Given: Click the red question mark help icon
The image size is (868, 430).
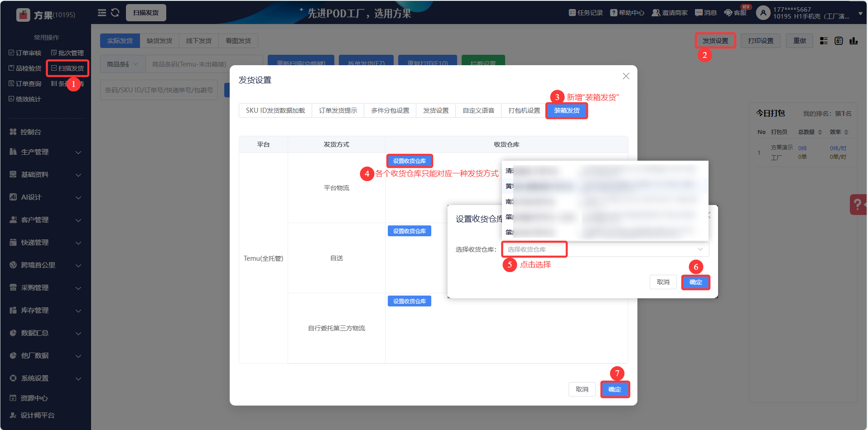Looking at the screenshot, I should tap(858, 205).
